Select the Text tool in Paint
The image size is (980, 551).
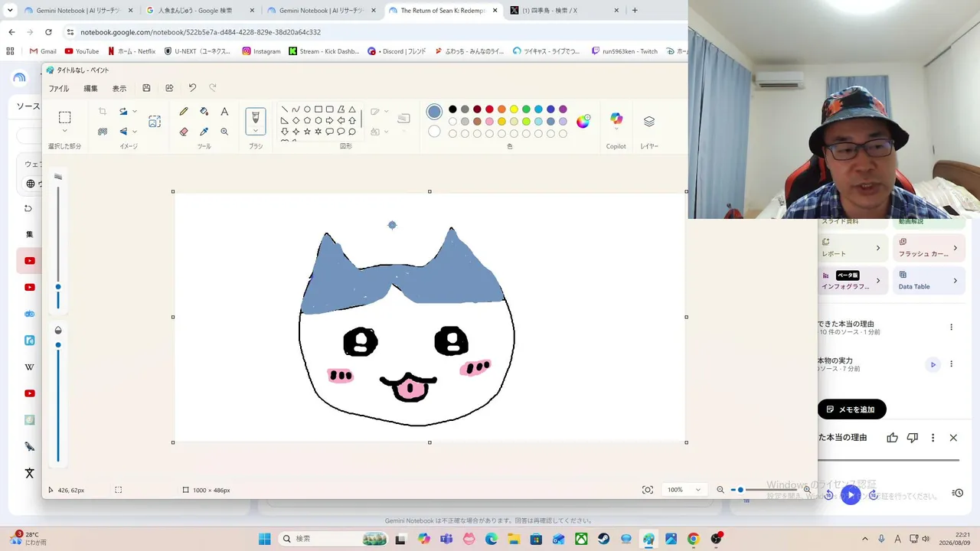(224, 112)
